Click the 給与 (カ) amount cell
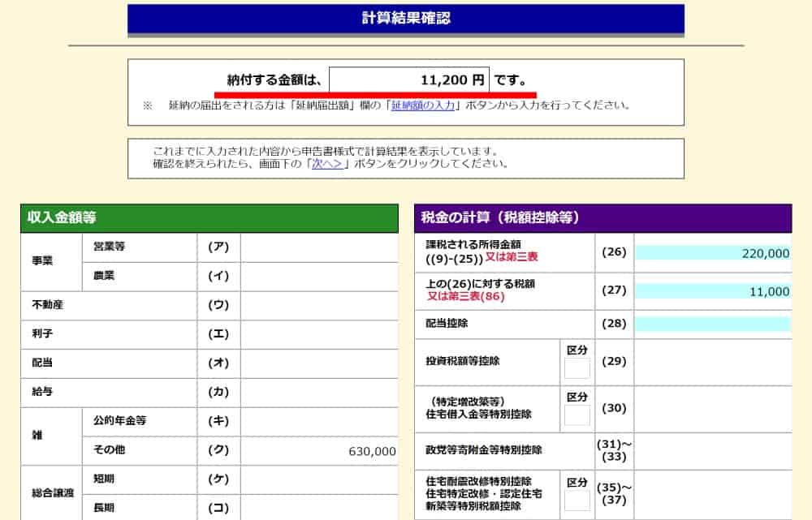This screenshot has height=520, width=812. 319,393
